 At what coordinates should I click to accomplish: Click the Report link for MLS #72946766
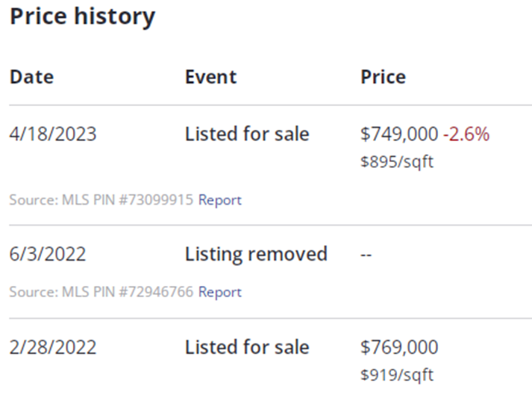point(220,292)
